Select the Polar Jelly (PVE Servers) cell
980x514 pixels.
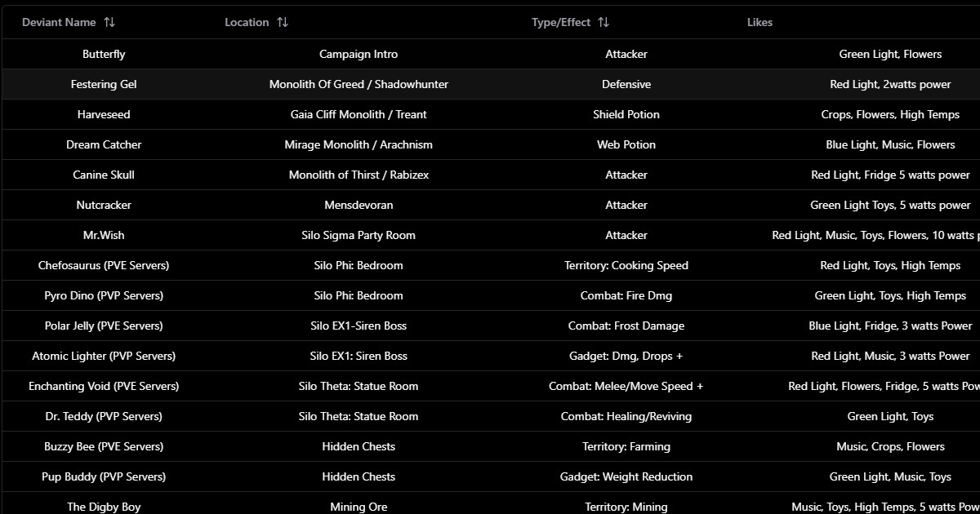[104, 326]
